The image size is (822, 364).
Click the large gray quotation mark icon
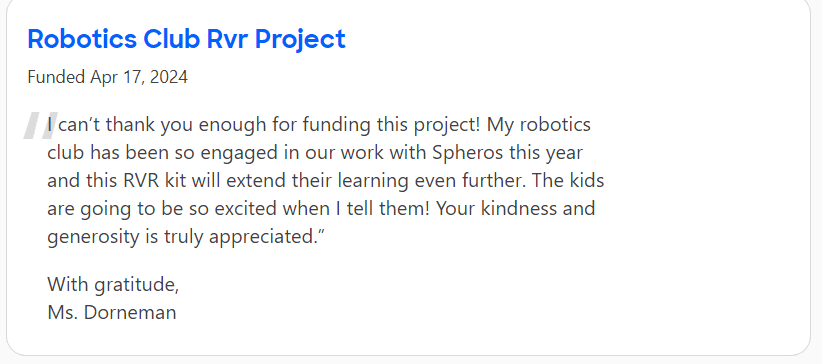click(x=40, y=126)
